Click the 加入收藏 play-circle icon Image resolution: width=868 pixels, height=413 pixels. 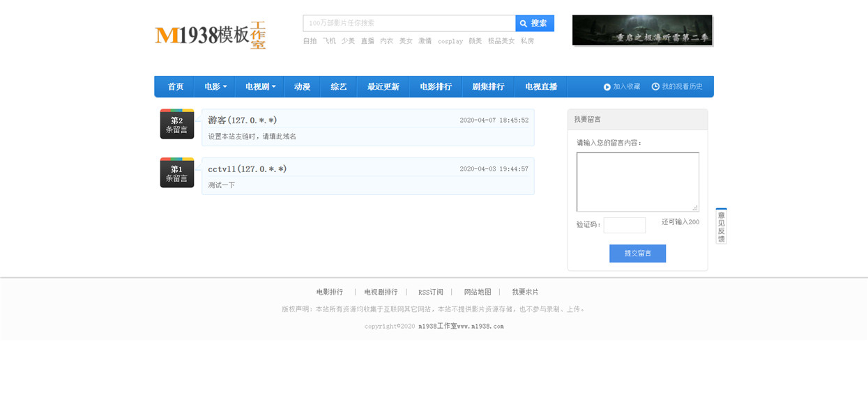(x=607, y=87)
